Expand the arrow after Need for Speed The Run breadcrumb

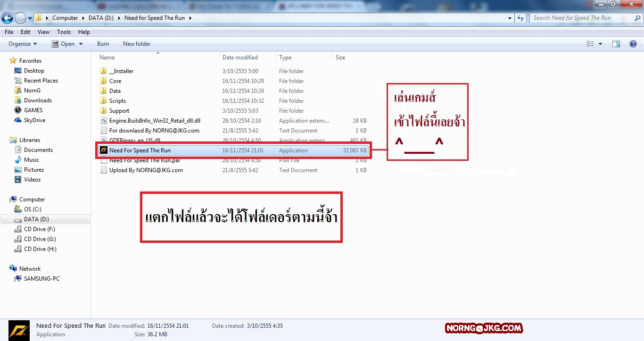190,18
